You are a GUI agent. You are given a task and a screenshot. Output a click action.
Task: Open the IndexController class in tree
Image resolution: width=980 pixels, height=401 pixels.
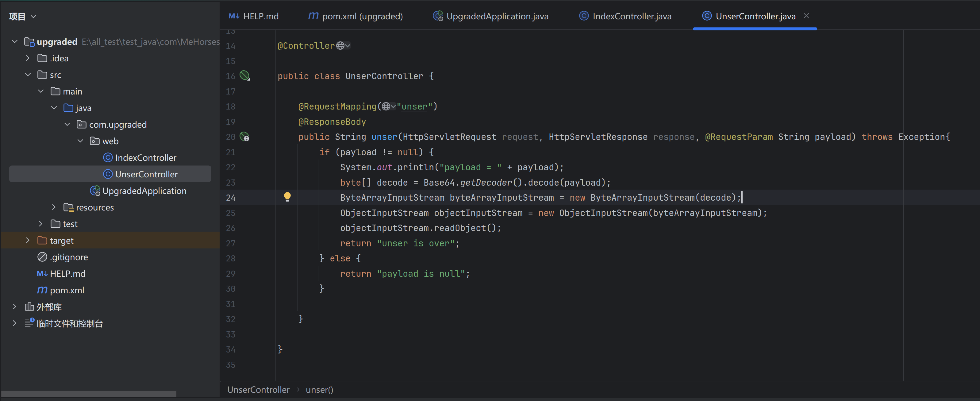[x=145, y=157]
